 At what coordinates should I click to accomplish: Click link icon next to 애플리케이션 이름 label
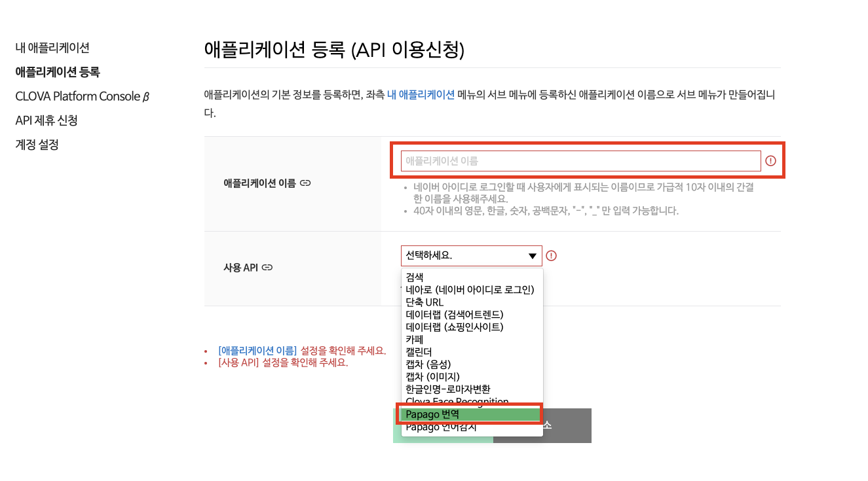click(x=305, y=183)
